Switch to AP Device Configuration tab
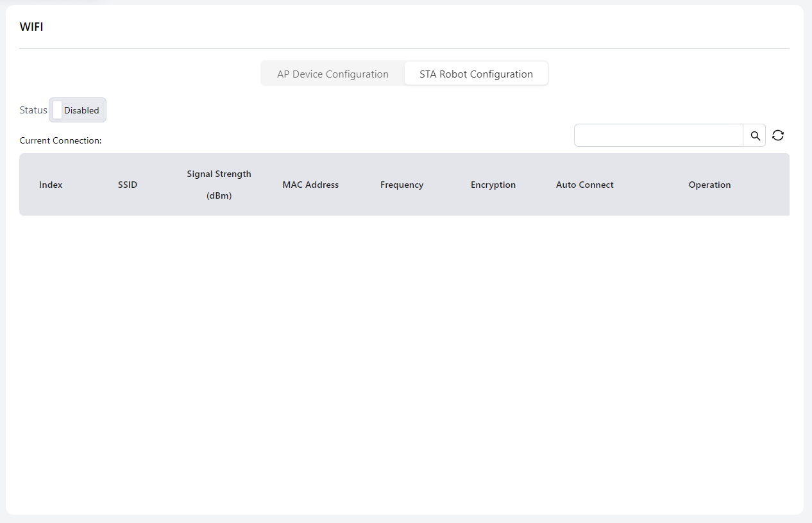This screenshot has width=812, height=523. click(332, 74)
